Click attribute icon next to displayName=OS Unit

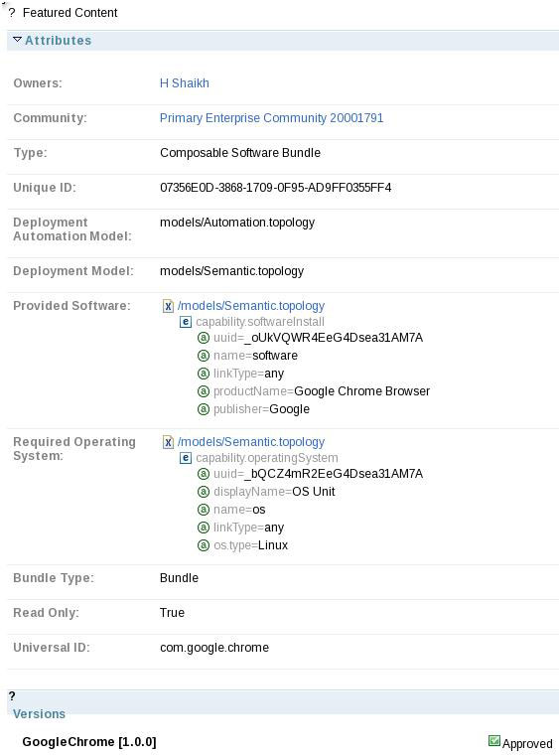tap(204, 492)
